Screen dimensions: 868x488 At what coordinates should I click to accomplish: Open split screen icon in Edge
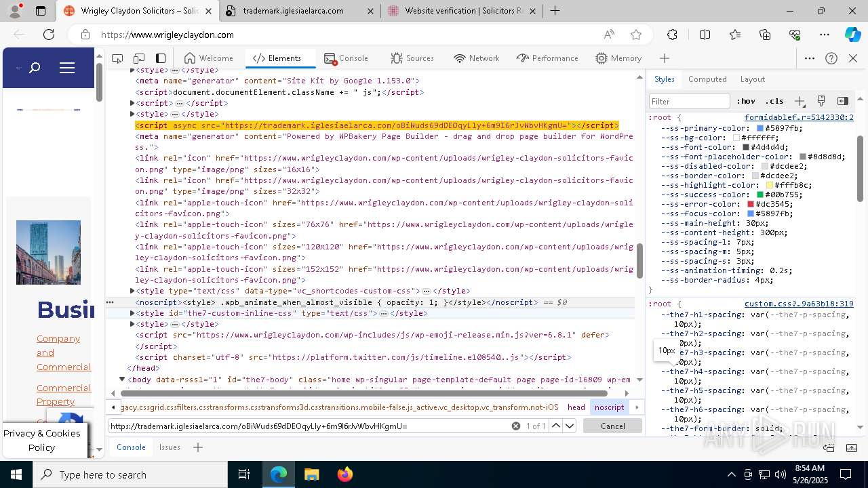(x=705, y=35)
